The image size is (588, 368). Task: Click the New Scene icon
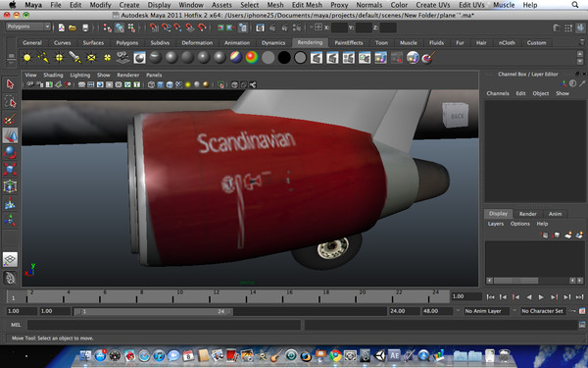(62, 27)
